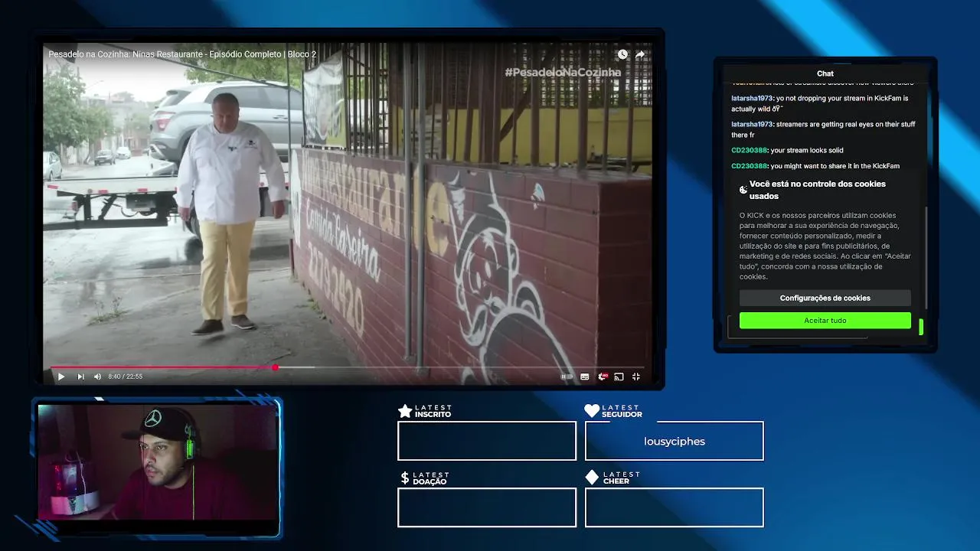The image size is (980, 551).
Task: Click the star icon for Latest Inscrito
Action: pyautogui.click(x=405, y=411)
